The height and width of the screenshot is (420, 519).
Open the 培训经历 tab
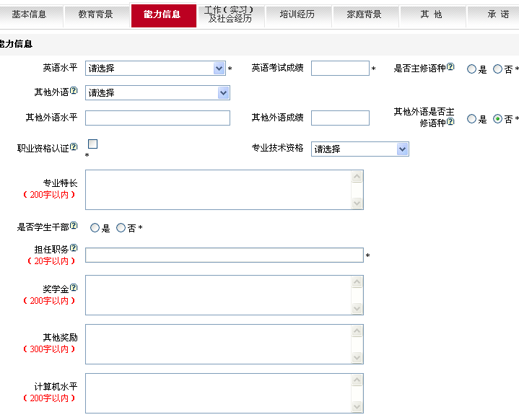click(297, 14)
